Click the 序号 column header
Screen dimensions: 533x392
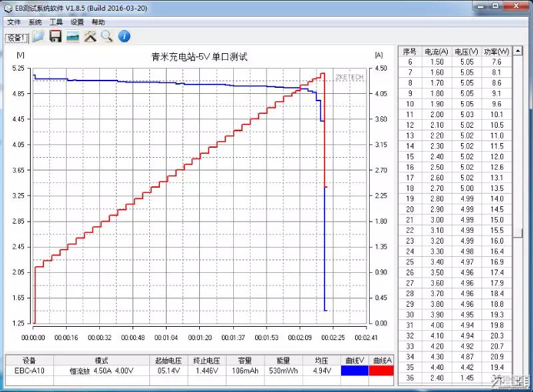(x=410, y=52)
